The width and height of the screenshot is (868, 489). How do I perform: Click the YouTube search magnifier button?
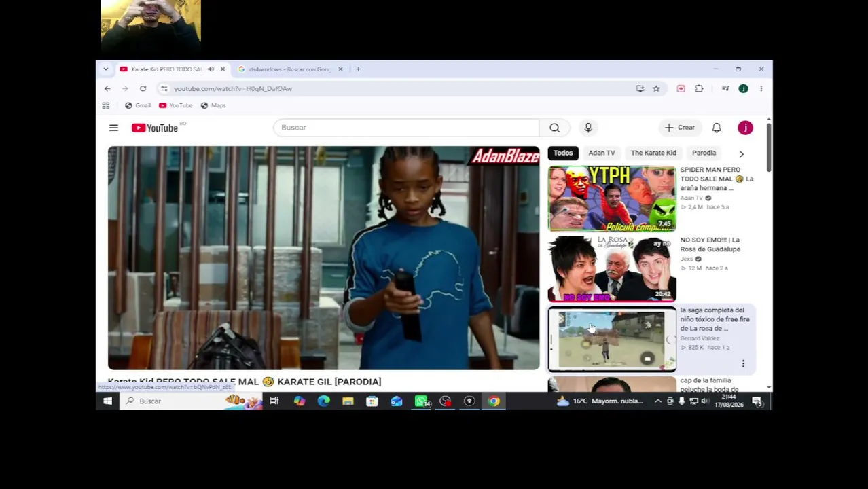tap(555, 128)
